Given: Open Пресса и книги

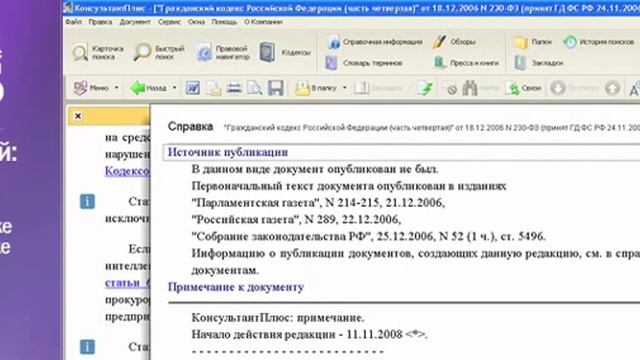Looking at the screenshot, I should [x=466, y=63].
